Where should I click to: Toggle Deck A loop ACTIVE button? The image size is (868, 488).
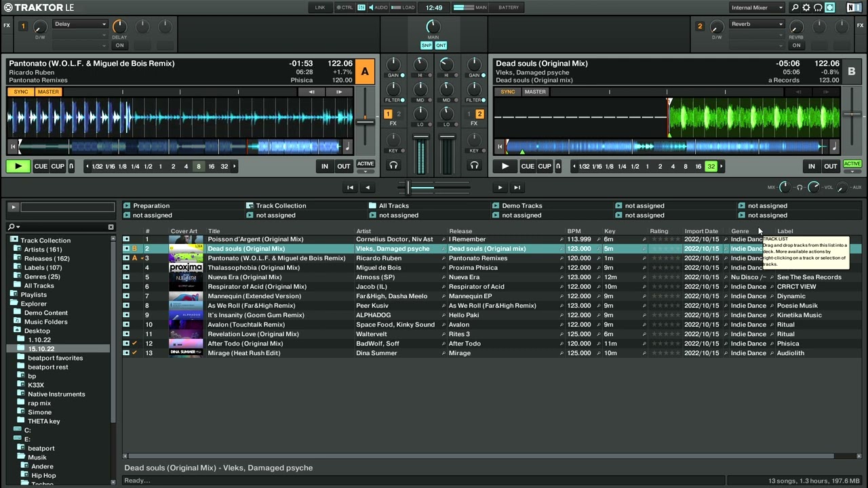click(x=366, y=164)
